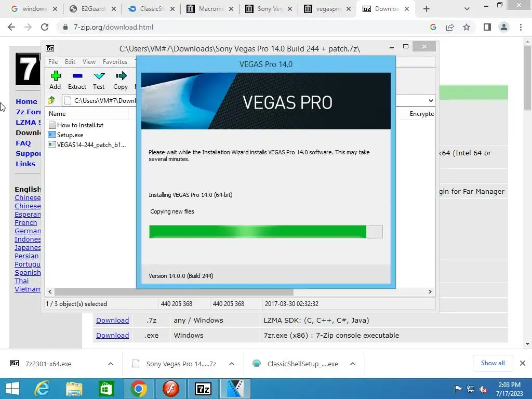Switch site language to Persian
The image size is (532, 399).
point(26,256)
